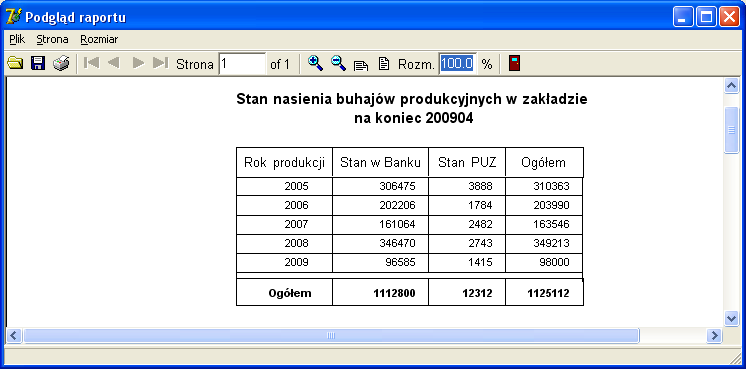Open the Rozmiar menu

click(x=99, y=39)
